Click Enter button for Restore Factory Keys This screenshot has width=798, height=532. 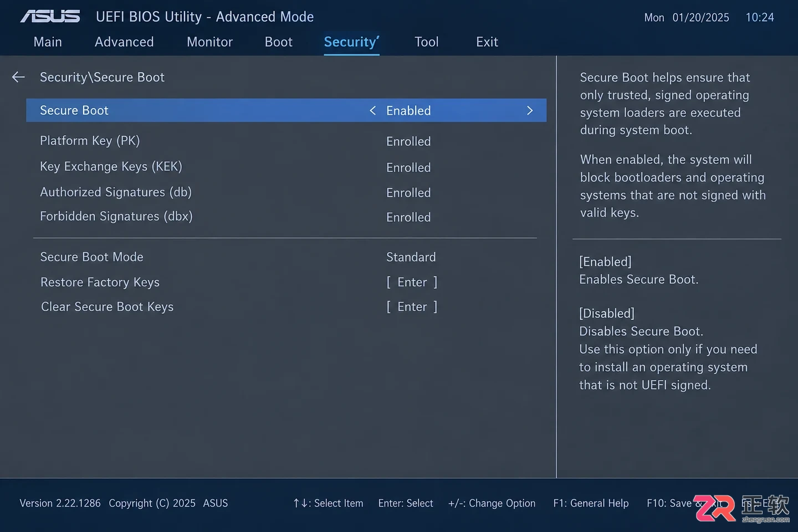412,283
